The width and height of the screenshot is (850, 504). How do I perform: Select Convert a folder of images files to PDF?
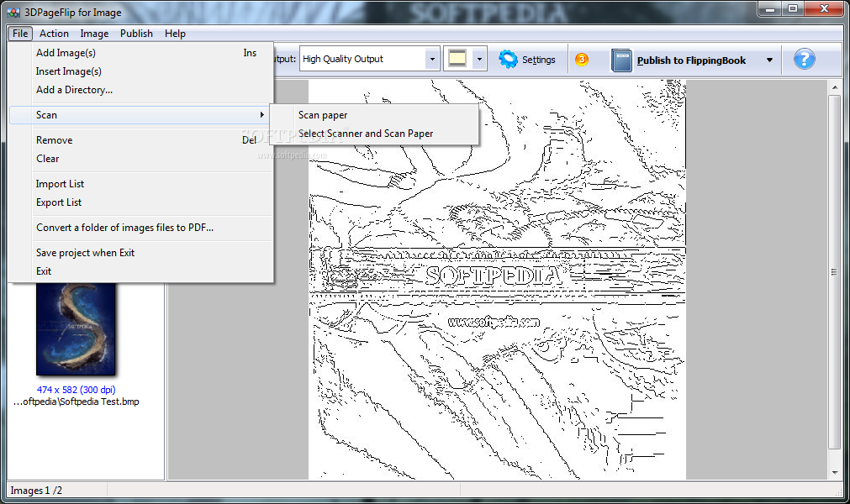coord(141,228)
